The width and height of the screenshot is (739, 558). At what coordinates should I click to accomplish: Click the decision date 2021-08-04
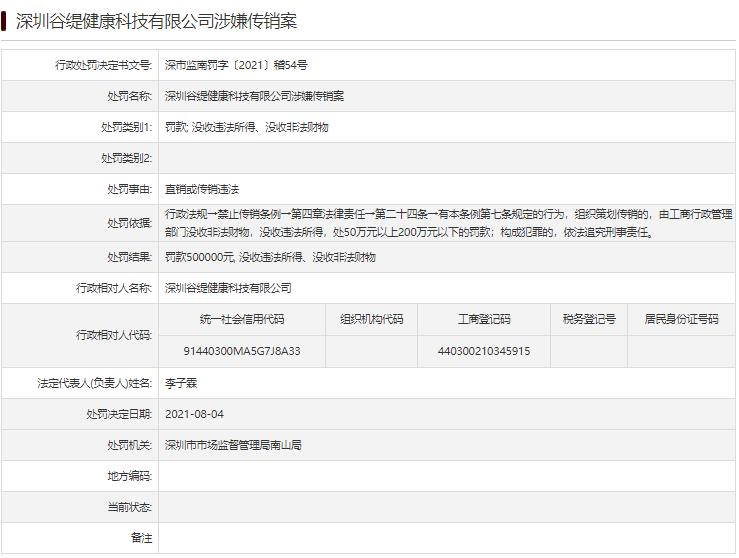pyautogui.click(x=194, y=414)
